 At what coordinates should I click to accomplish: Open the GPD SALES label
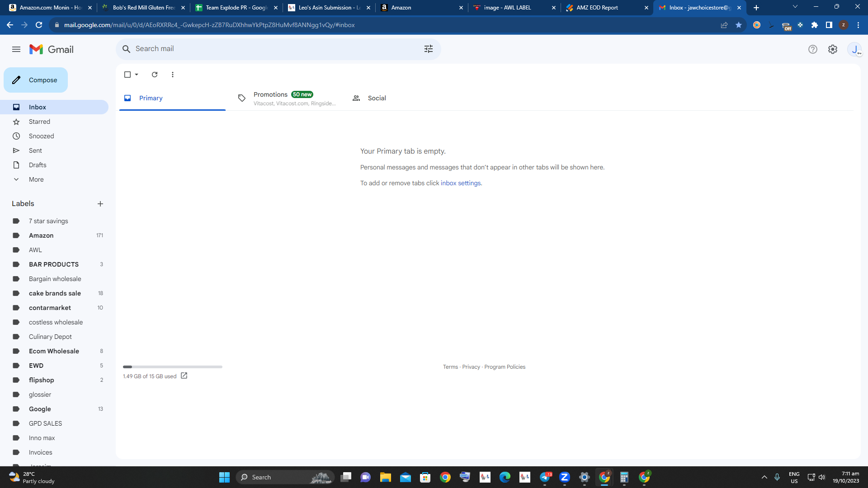click(x=54, y=423)
